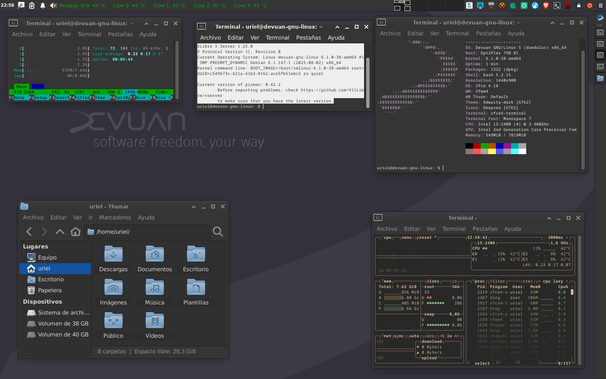Click F6 SortBy in htop's function bar

click(119, 98)
